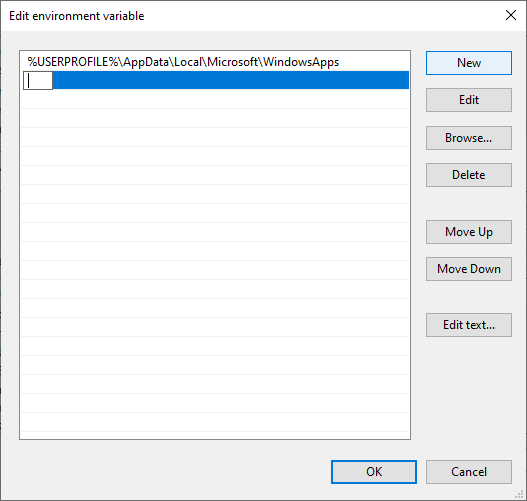
Task: Delete the selected path entry
Action: (469, 175)
